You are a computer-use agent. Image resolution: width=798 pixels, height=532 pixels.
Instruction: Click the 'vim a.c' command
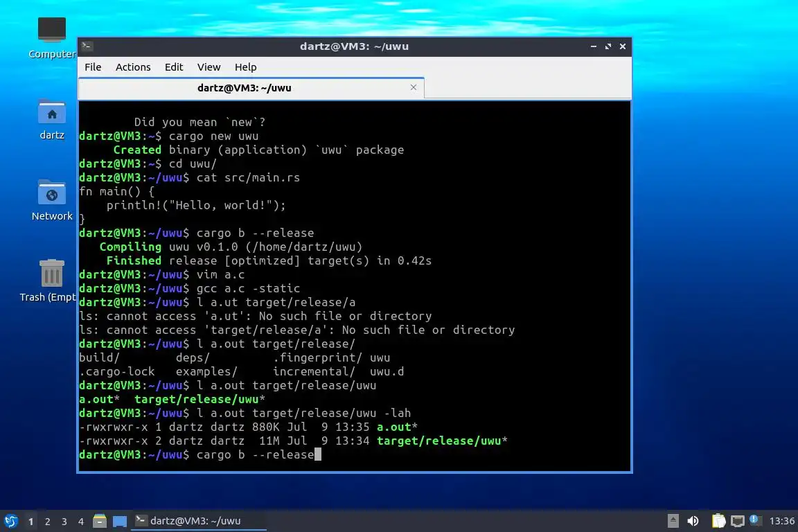coord(220,274)
